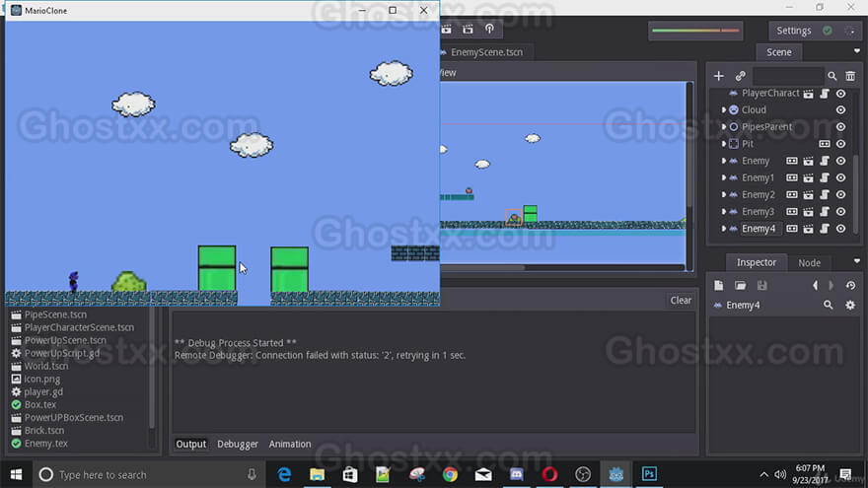Screen dimensions: 868x488
Task: Clear the output log with Clear
Action: 681,300
